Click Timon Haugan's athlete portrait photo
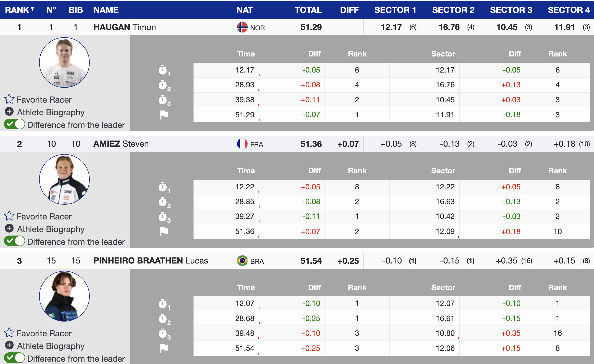 64,63
